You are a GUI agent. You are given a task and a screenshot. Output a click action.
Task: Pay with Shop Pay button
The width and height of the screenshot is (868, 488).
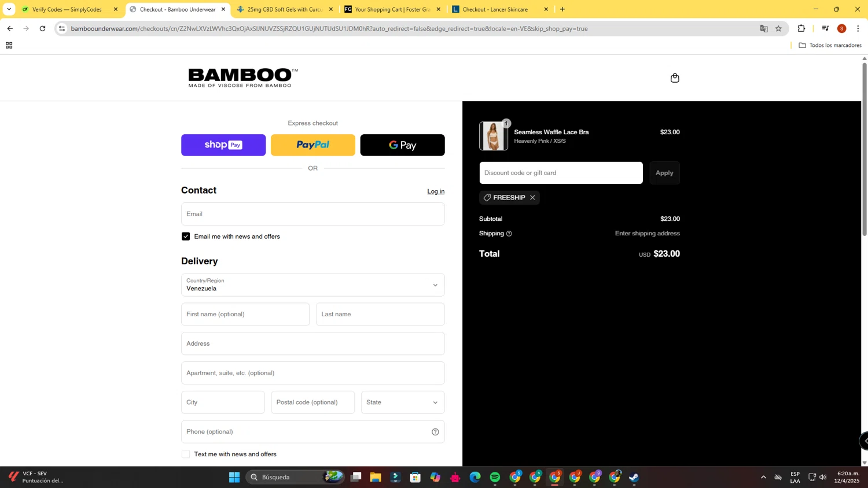223,145
